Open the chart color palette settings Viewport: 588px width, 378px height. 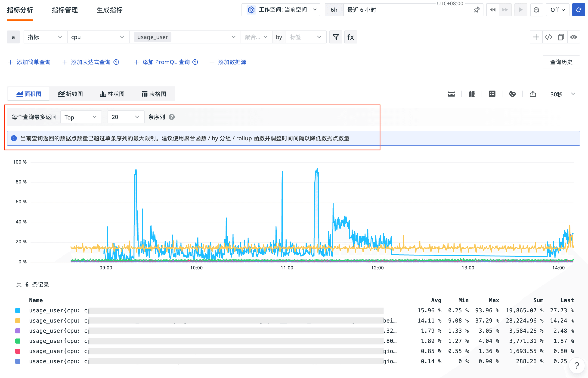point(512,94)
